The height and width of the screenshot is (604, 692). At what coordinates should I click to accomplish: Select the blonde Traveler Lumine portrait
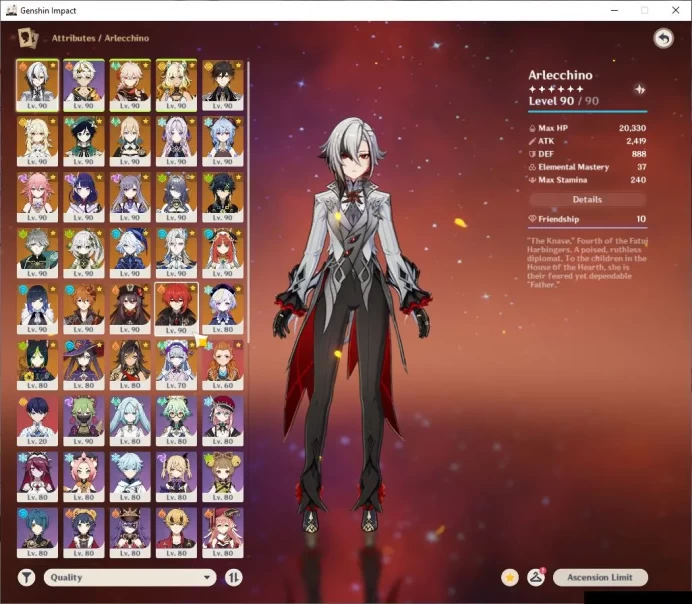[x=38, y=141]
